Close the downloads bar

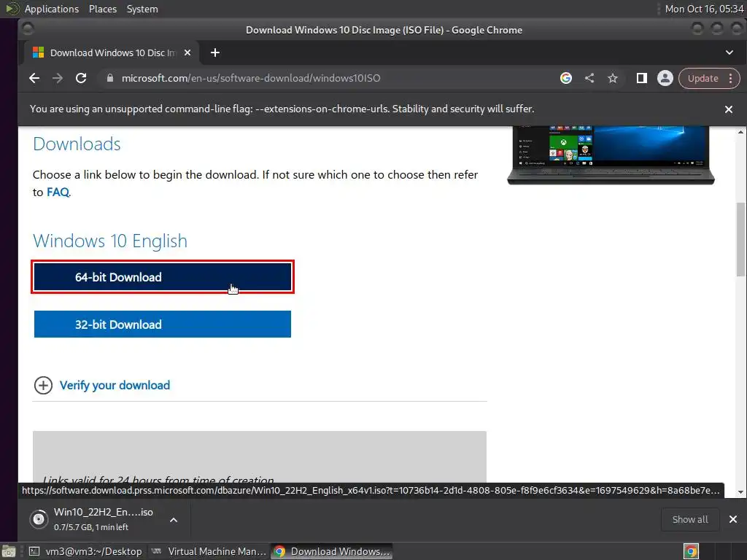[733, 519]
